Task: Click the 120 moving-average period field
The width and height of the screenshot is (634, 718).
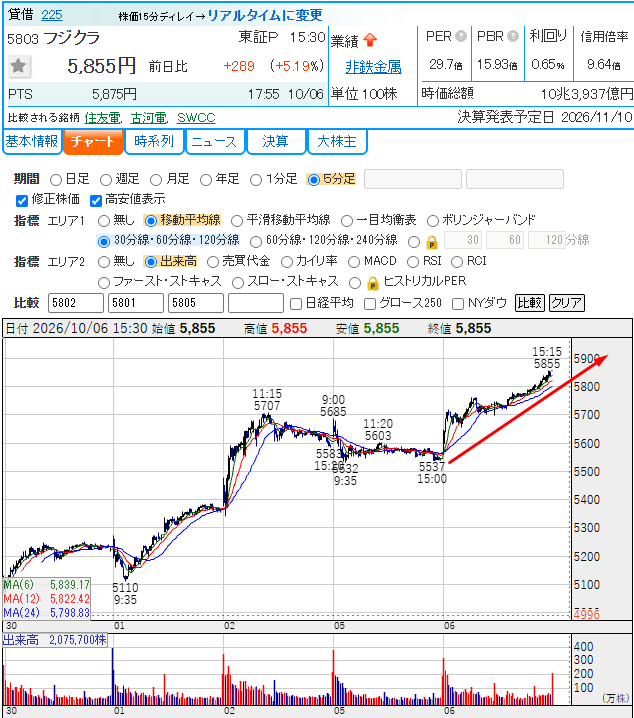Action: (547, 240)
